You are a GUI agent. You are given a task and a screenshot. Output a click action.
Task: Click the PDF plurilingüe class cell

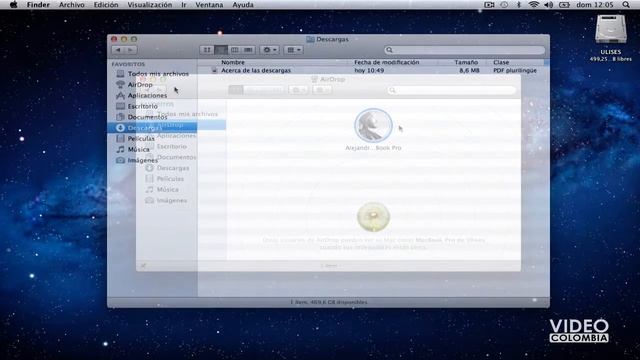point(515,71)
